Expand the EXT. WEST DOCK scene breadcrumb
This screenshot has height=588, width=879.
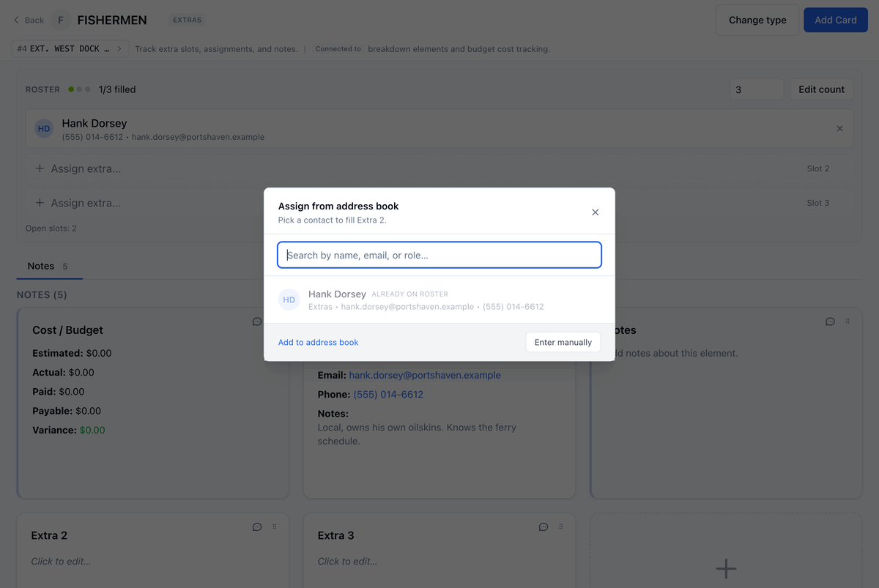click(70, 48)
